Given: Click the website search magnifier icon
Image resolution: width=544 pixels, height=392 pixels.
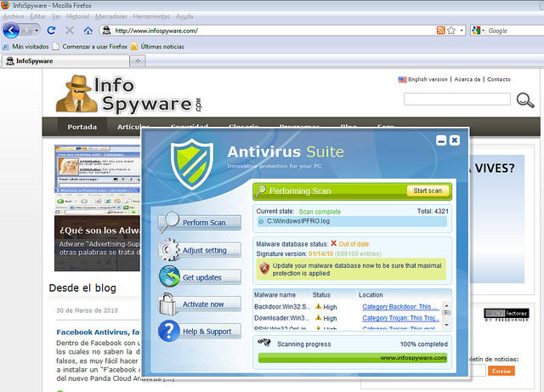Looking at the screenshot, I should [x=524, y=100].
